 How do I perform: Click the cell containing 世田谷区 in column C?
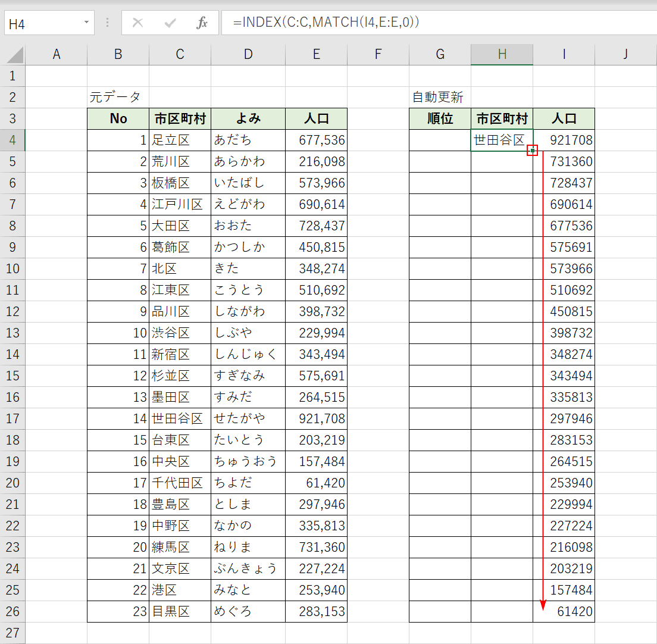tap(180, 418)
